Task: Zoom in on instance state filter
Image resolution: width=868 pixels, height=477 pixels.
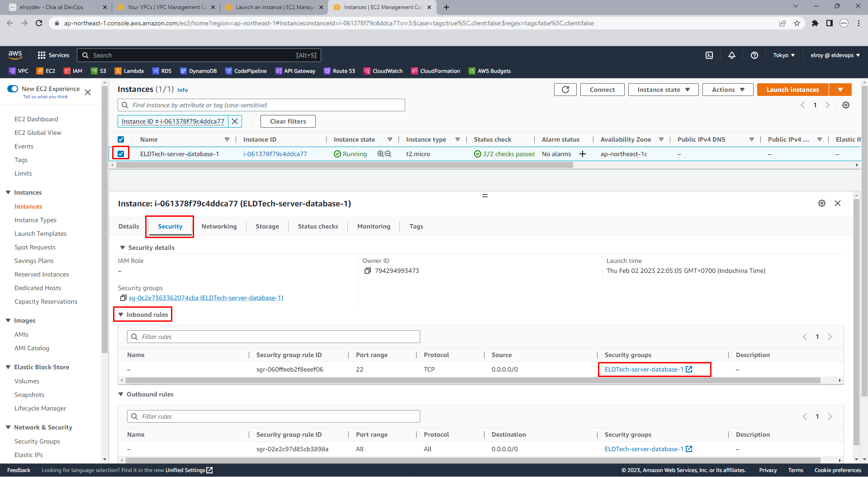Action: pos(380,154)
